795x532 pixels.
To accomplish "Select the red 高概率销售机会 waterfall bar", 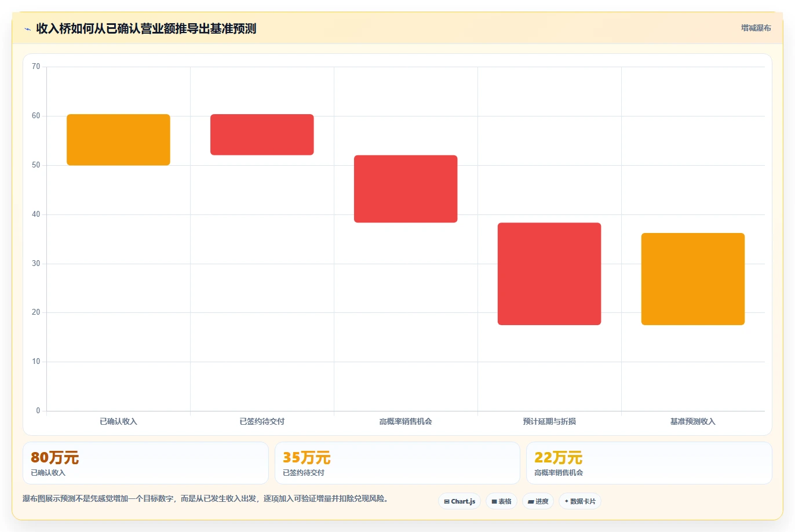I will pyautogui.click(x=406, y=189).
